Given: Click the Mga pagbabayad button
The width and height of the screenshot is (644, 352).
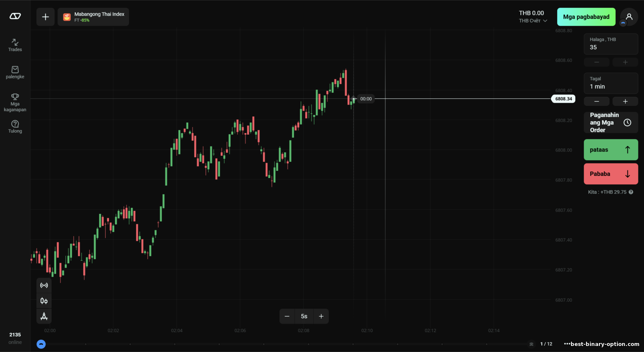Looking at the screenshot, I should [586, 17].
